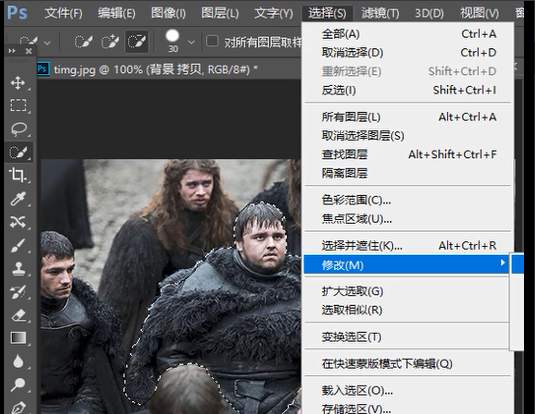The height and width of the screenshot is (414, 535).
Task: Select the Dodge tool
Action: pos(18,384)
